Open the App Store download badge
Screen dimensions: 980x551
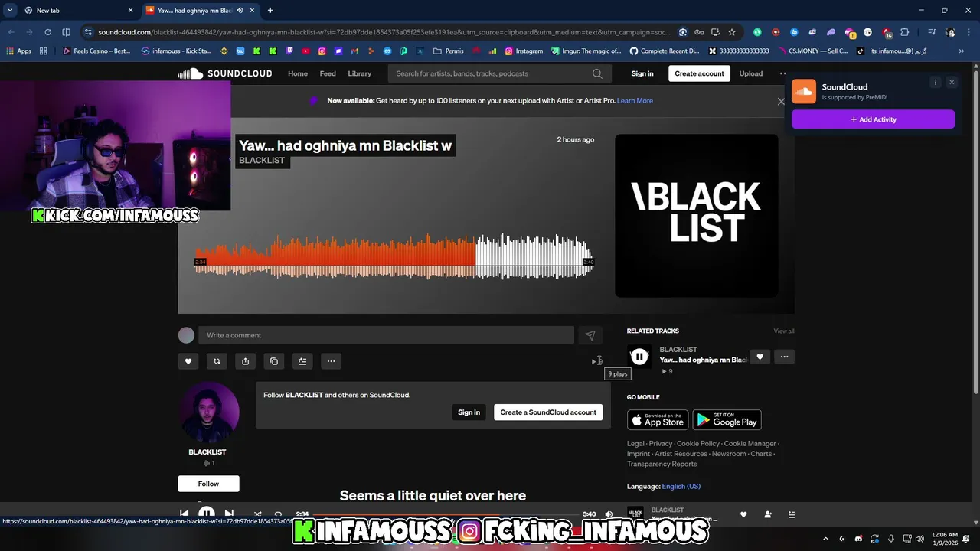pos(658,420)
